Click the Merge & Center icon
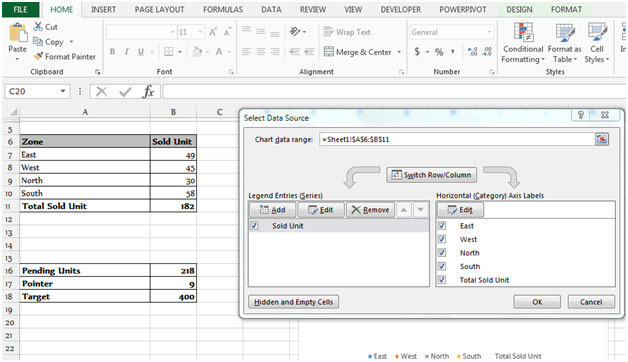628x362 pixels. click(328, 52)
